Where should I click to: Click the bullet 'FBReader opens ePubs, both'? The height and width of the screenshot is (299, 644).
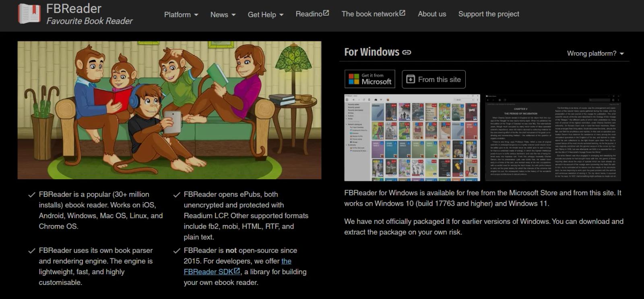(246, 215)
